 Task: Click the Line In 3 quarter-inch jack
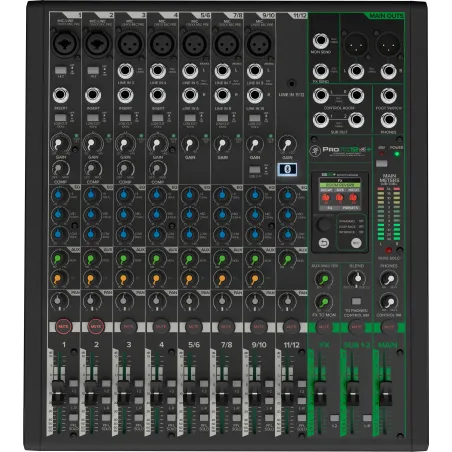[125, 71]
